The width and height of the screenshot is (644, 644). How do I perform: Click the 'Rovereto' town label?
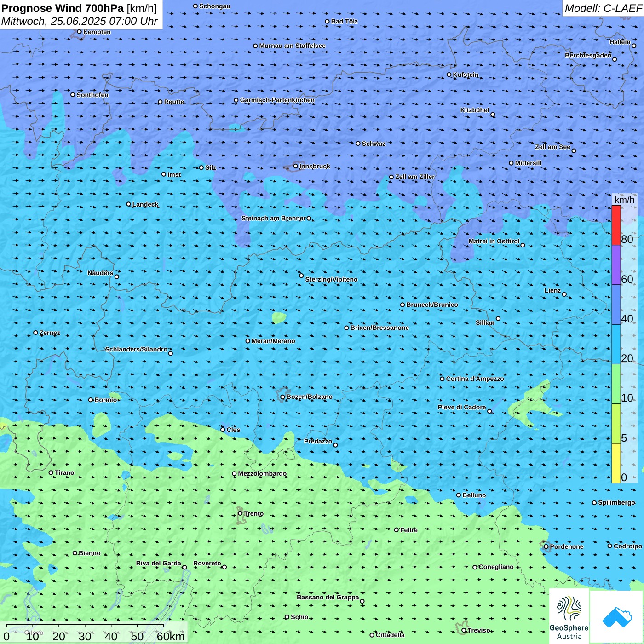click(207, 563)
